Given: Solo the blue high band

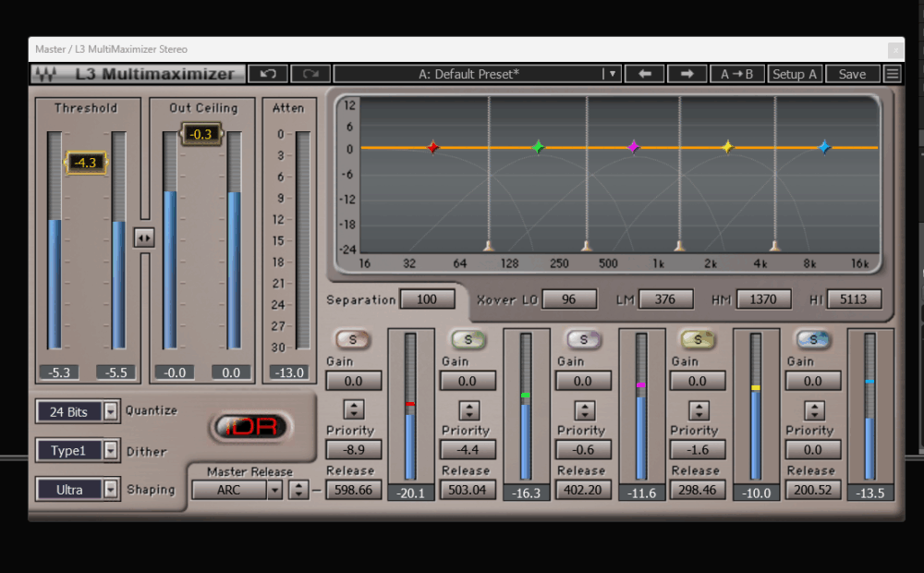Looking at the screenshot, I should [813, 339].
